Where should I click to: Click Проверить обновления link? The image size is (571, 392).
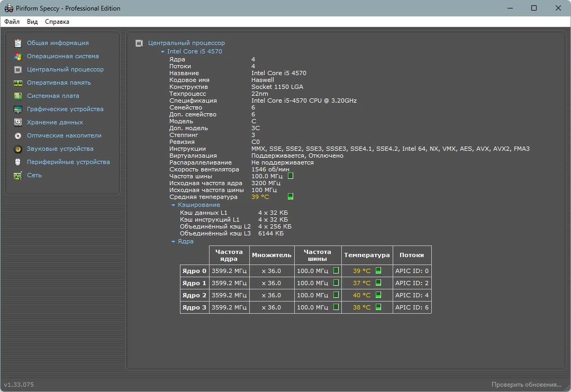tap(526, 385)
